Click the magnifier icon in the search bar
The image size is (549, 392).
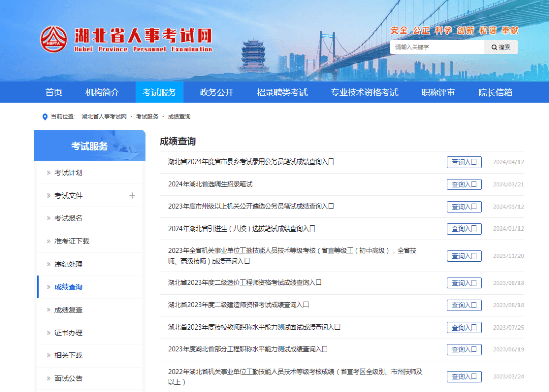pos(494,47)
